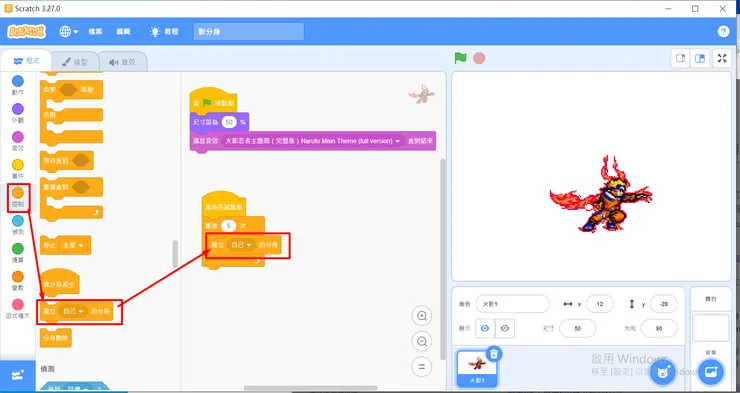The width and height of the screenshot is (740, 393).
Task: Show the sprite with the open eye button
Action: [485, 328]
